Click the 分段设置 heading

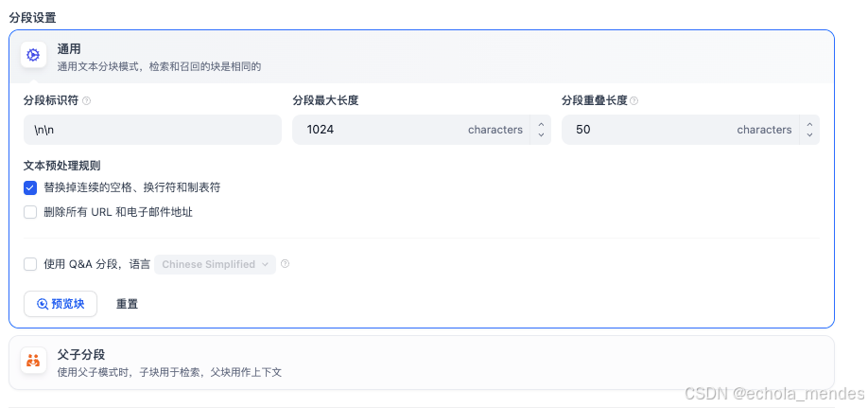[33, 17]
